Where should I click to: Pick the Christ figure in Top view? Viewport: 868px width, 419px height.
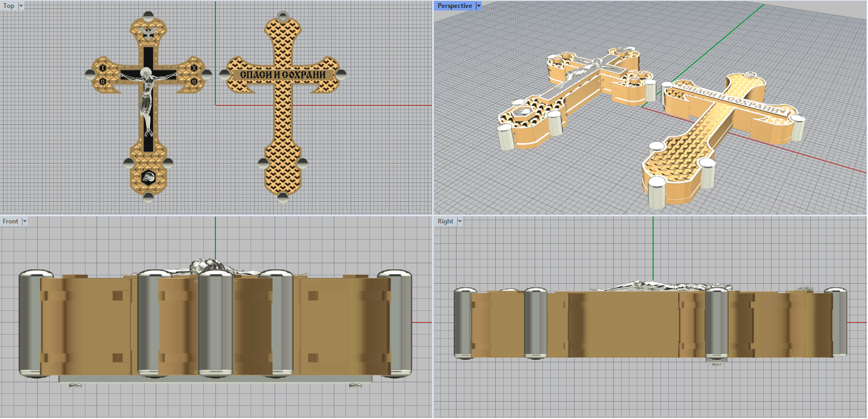147,95
